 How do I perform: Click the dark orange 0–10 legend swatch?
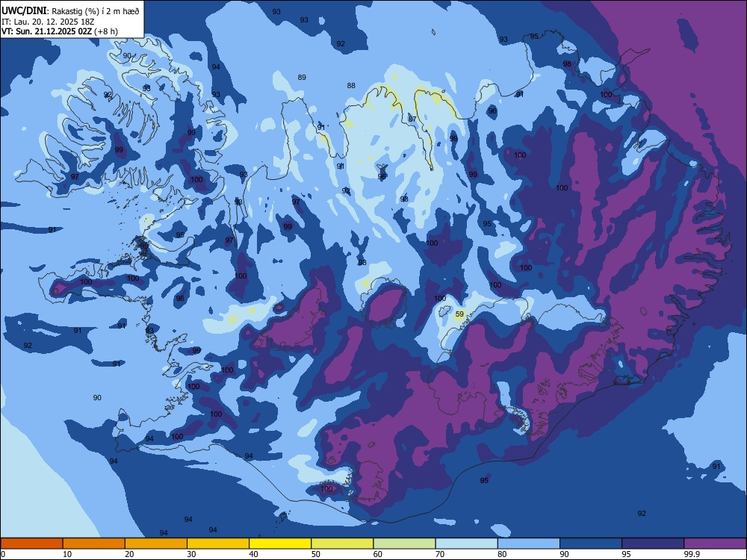click(x=31, y=544)
